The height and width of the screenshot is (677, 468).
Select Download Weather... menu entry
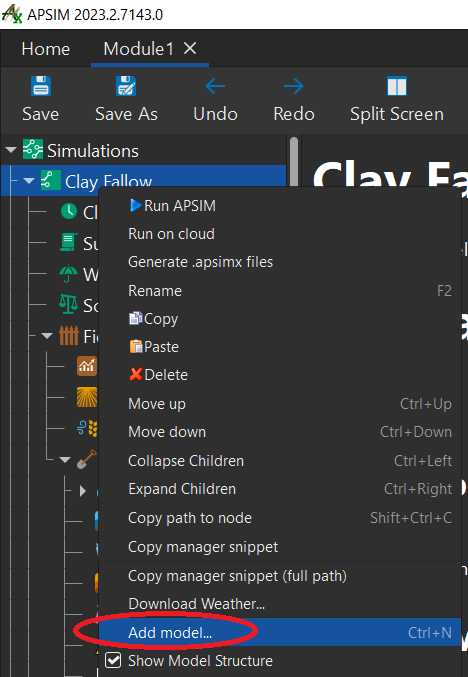(280, 604)
